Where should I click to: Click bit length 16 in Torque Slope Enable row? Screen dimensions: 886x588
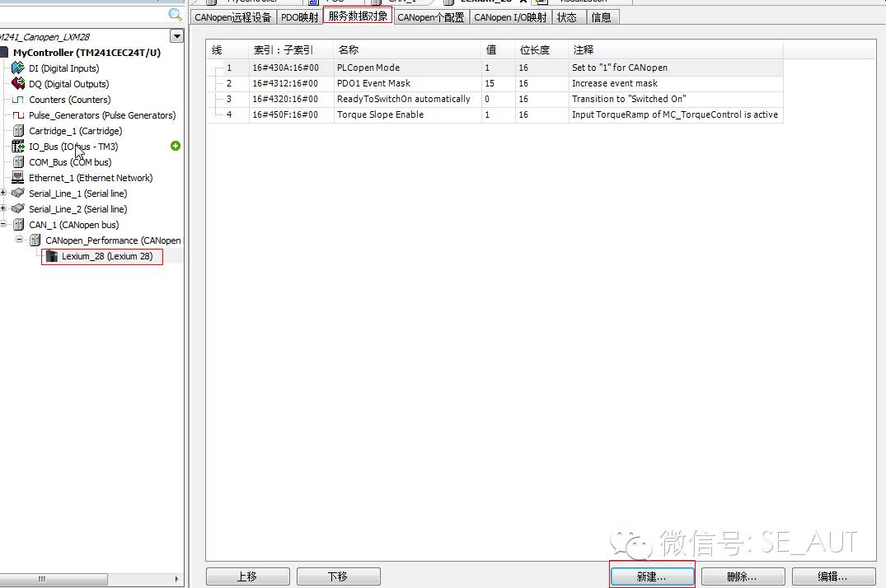coord(523,114)
